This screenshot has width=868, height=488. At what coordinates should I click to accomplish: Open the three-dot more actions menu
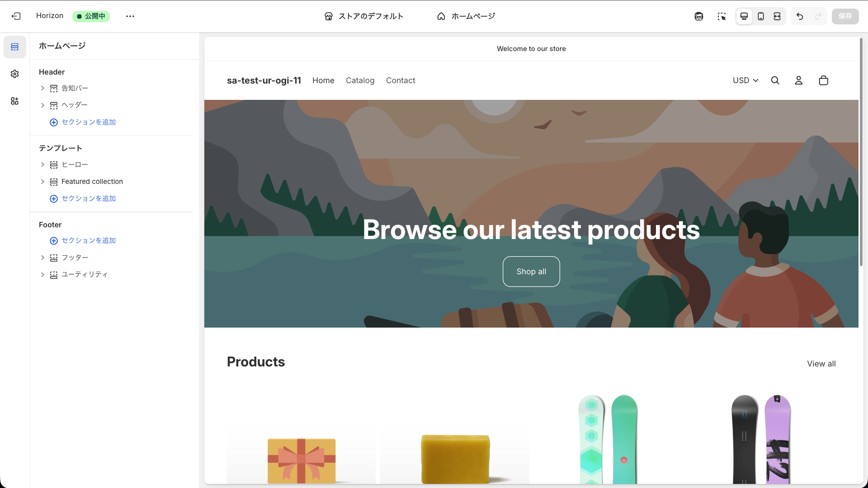130,16
